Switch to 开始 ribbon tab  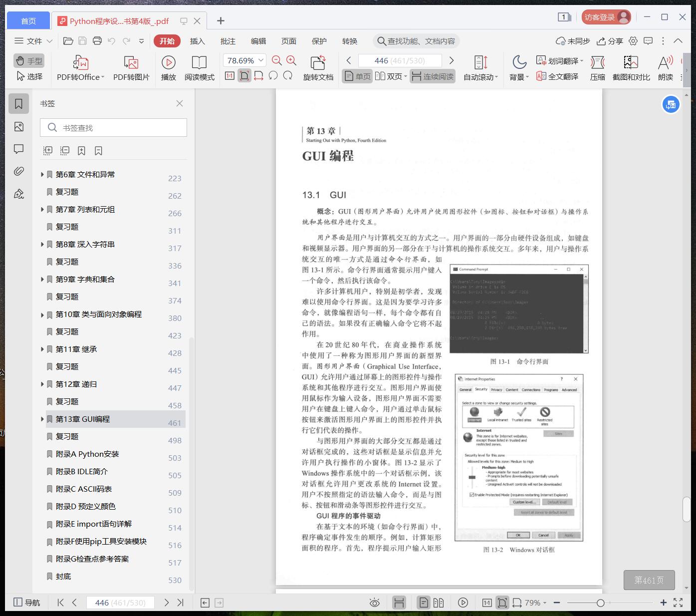tap(167, 41)
